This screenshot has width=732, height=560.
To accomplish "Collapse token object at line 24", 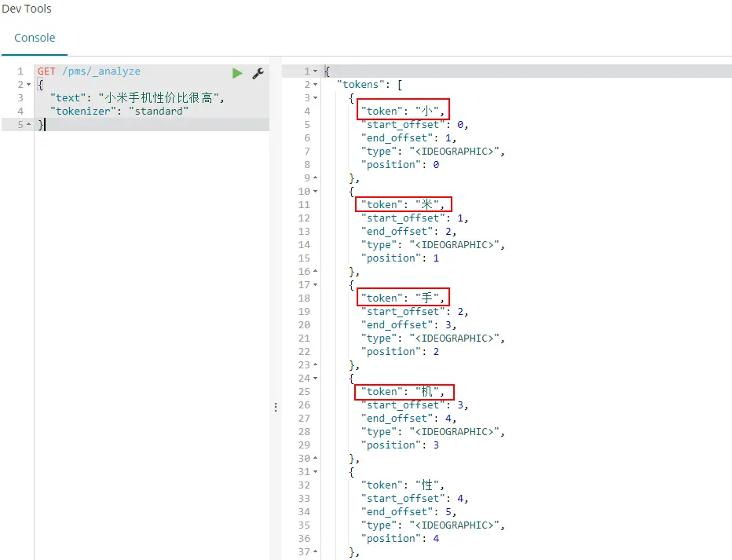I will pos(316,378).
